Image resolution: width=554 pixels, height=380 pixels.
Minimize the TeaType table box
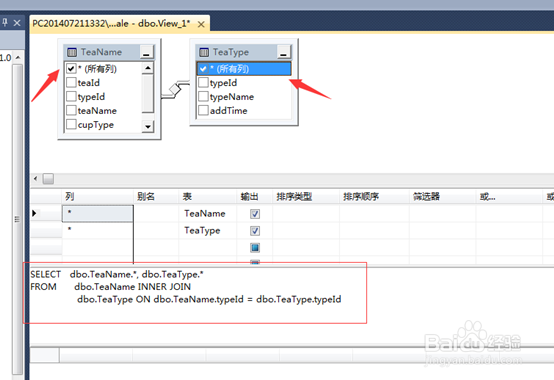tap(283, 52)
